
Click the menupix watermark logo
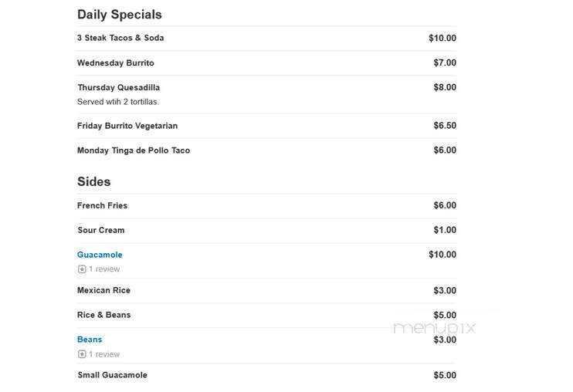[x=435, y=327]
